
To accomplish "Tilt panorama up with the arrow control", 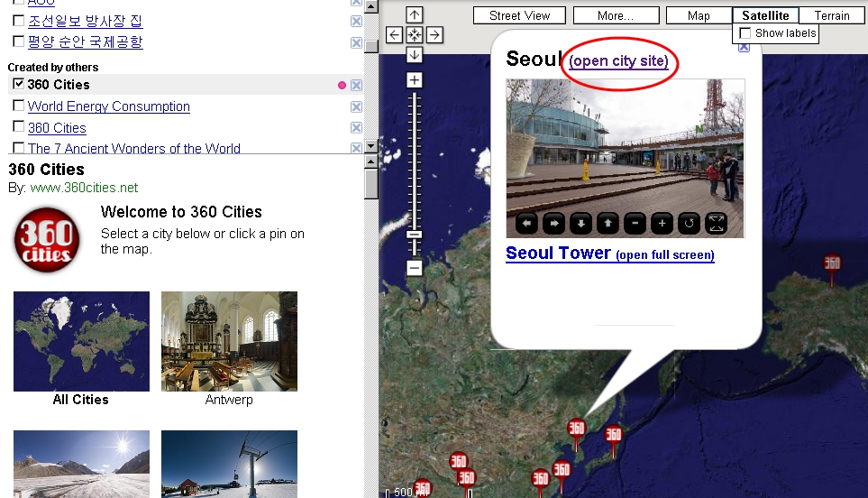I will pos(608,223).
